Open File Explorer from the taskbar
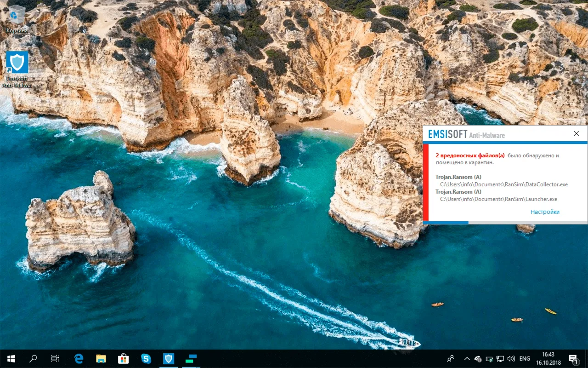 101,358
